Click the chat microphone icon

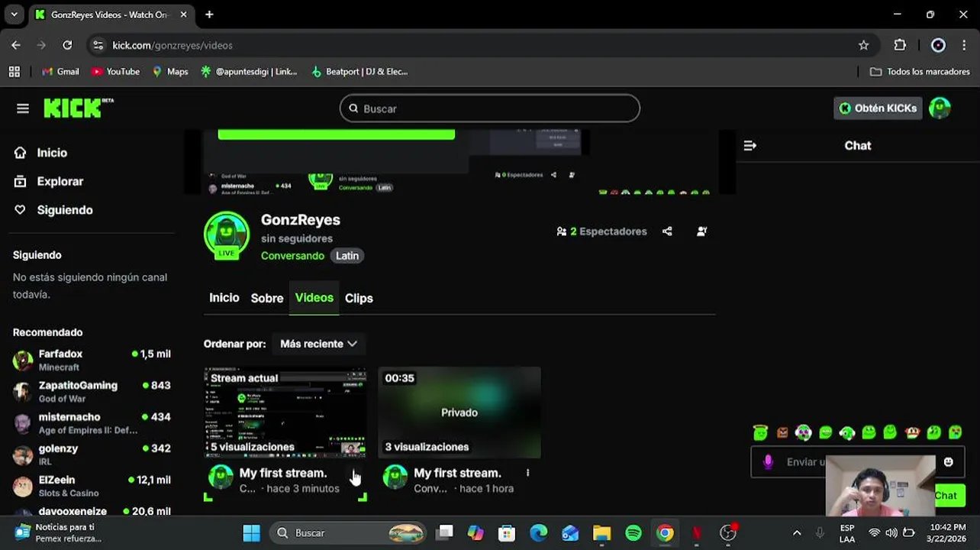[768, 462]
